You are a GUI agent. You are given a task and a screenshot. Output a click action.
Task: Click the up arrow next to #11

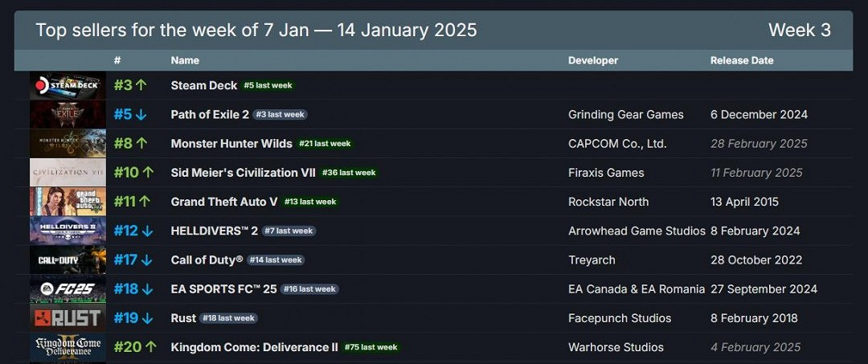coord(145,202)
